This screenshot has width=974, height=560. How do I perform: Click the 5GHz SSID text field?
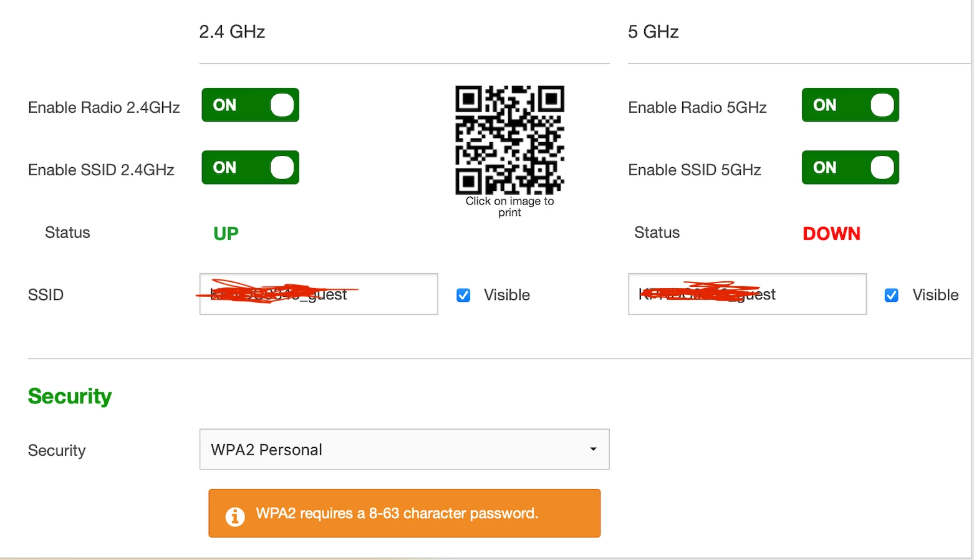coord(747,294)
